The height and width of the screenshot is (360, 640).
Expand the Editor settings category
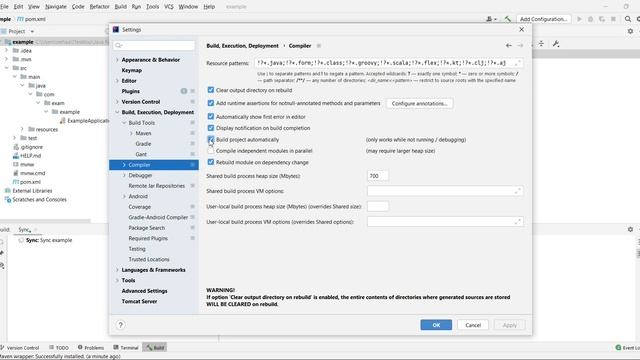coord(117,81)
